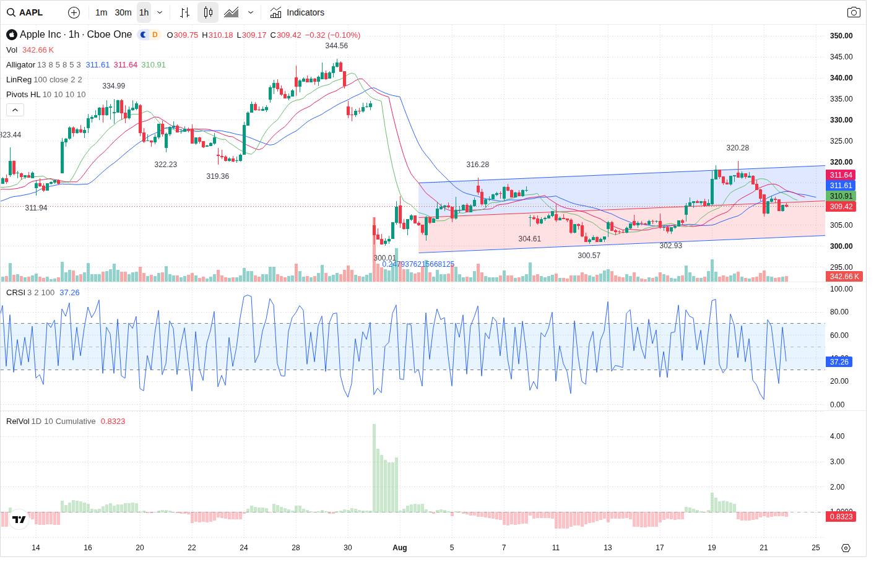Click the close price C309.42 in the header
The image size is (879, 588).
tap(285, 35)
